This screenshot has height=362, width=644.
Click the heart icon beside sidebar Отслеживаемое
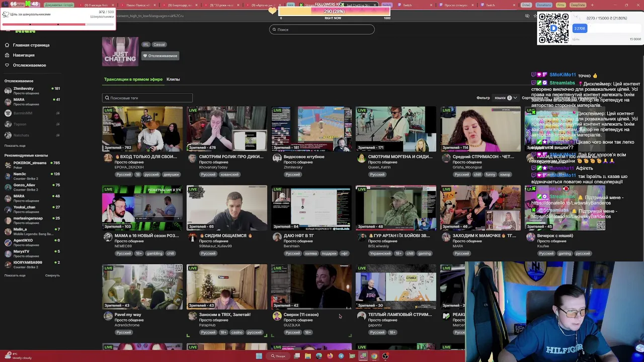[x=7, y=65]
